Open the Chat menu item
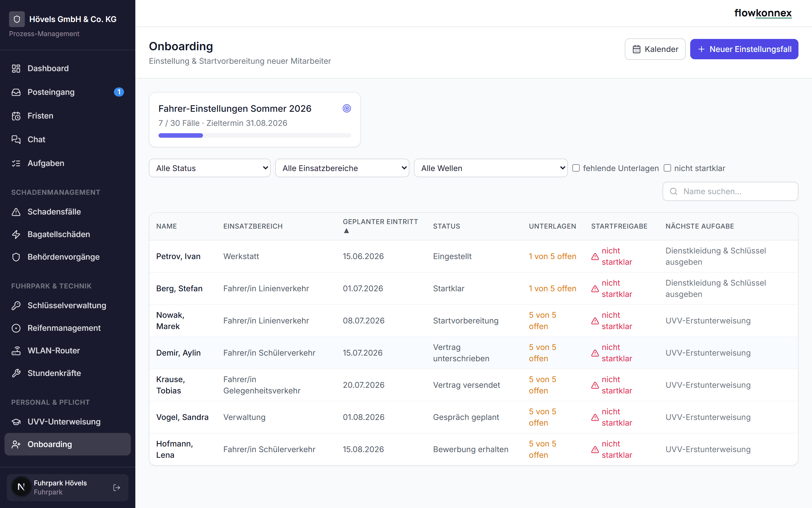 tap(67, 139)
